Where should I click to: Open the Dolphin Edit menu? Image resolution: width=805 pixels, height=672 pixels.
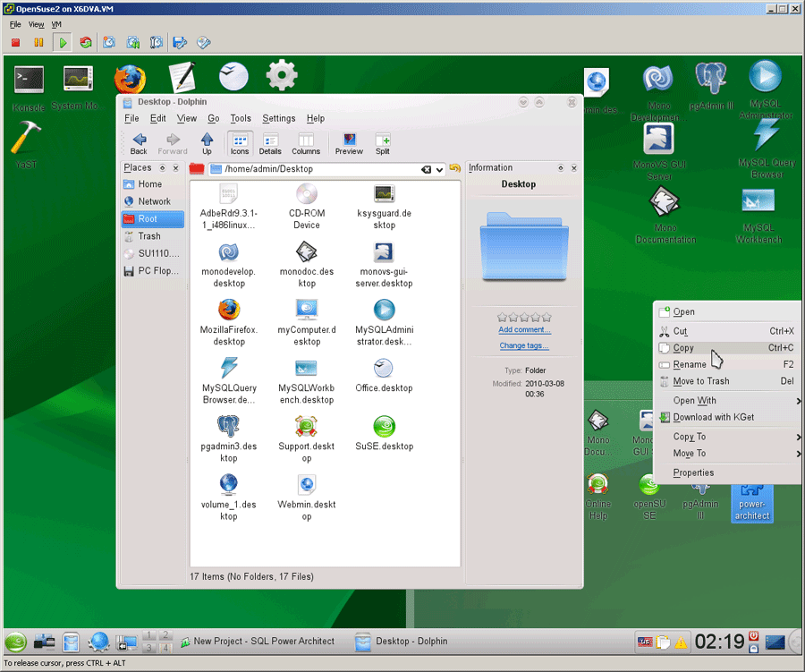(x=157, y=118)
